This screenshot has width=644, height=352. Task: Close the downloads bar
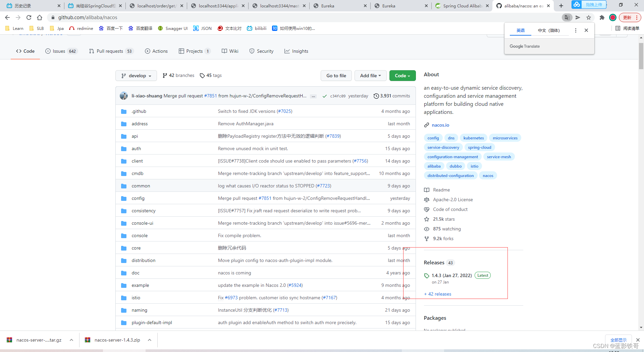point(638,340)
